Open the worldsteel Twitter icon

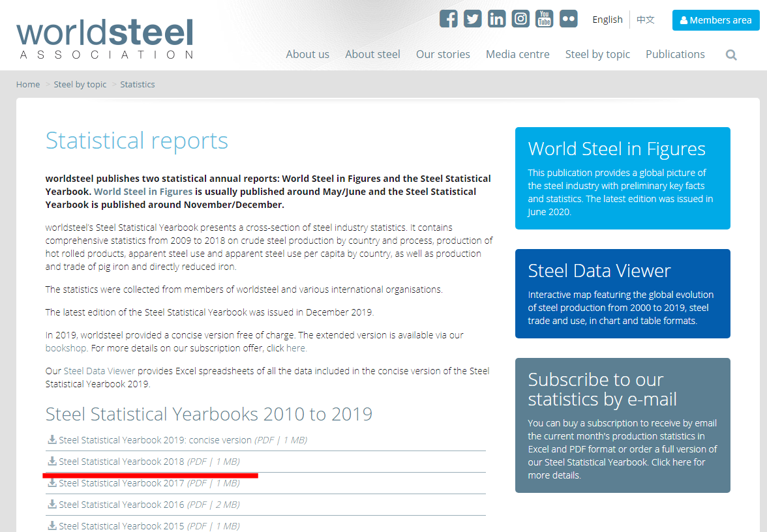click(472, 18)
